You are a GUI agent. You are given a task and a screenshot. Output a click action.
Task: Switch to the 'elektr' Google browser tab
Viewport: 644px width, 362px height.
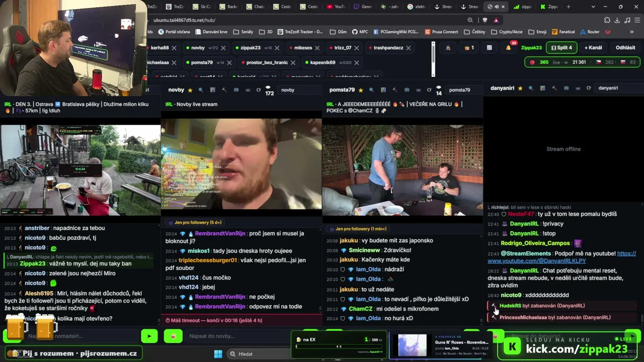coord(417,7)
